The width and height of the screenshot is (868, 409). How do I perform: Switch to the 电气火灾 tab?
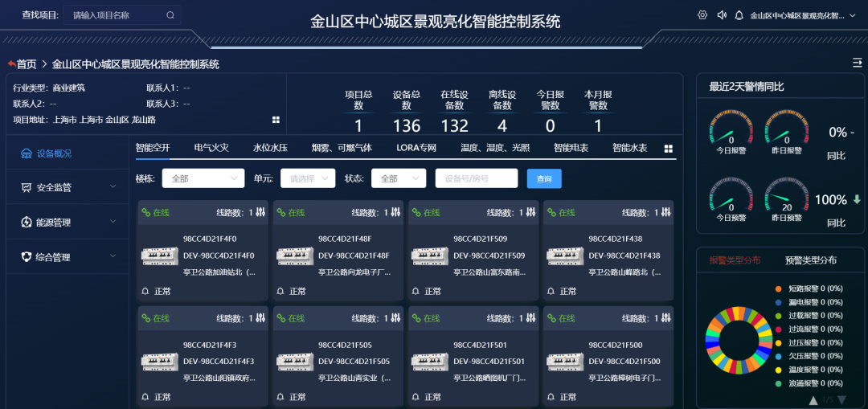pos(211,148)
